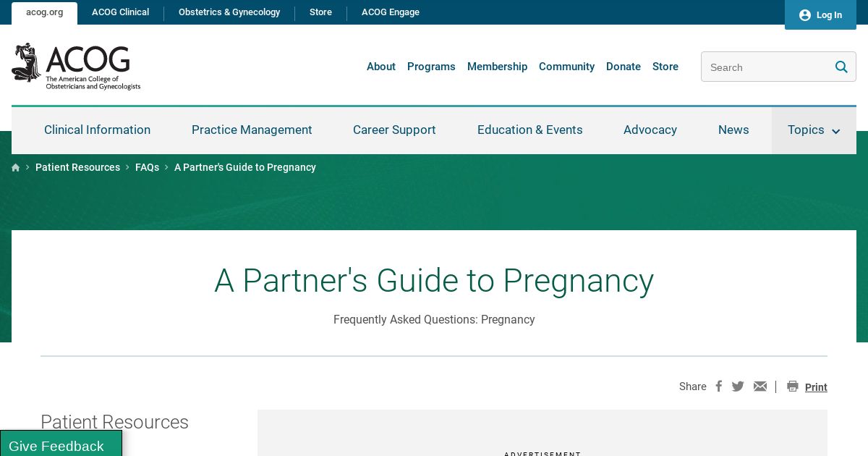Click Frequently Asked Questions: Pregnancy subtitle

tap(434, 319)
